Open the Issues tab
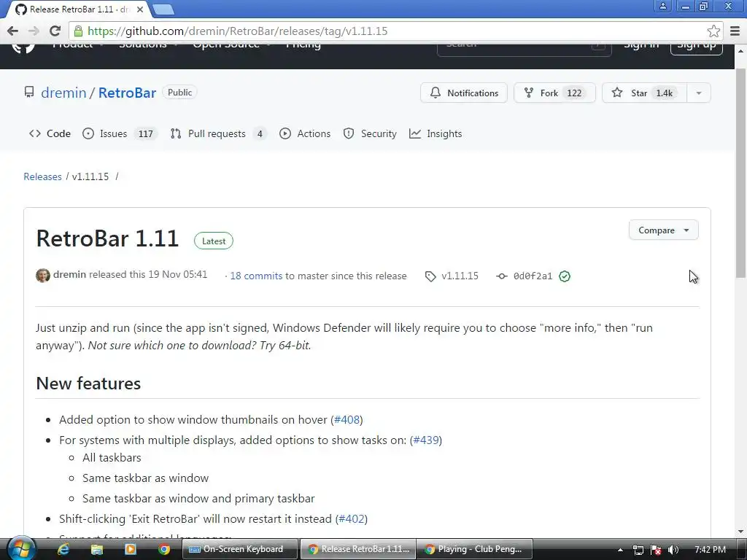Screen dimensions: 747x560 click(x=119, y=134)
